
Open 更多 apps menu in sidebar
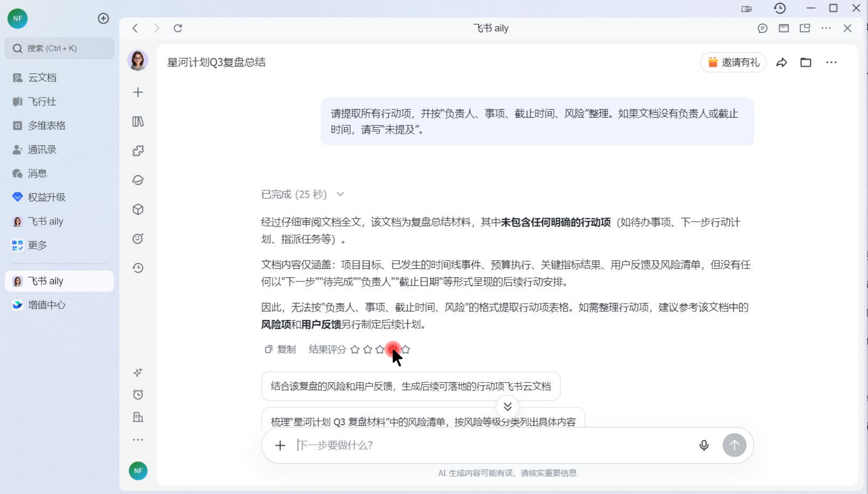[59, 245]
